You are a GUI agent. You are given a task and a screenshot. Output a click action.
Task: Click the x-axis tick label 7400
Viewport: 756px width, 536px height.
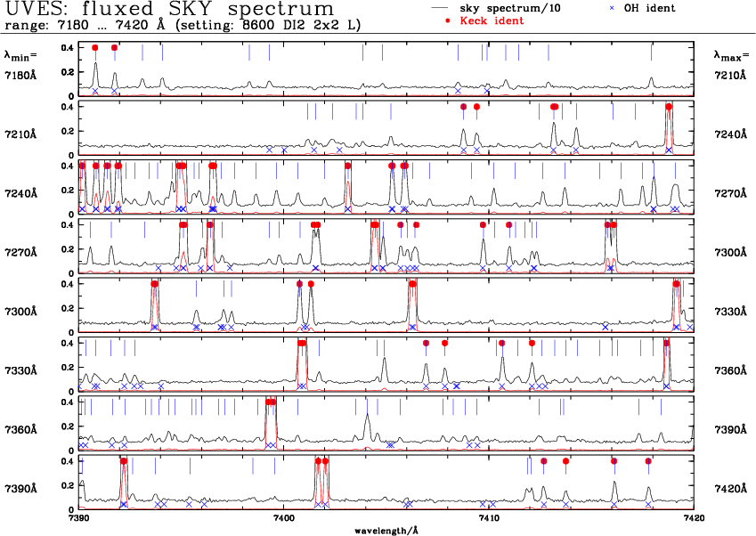coord(283,518)
